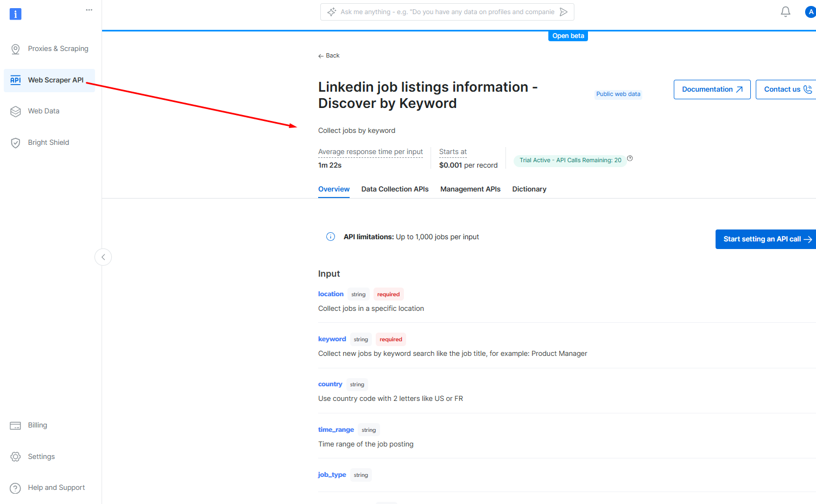
Task: Switch to Management APIs tab
Action: [x=470, y=189]
